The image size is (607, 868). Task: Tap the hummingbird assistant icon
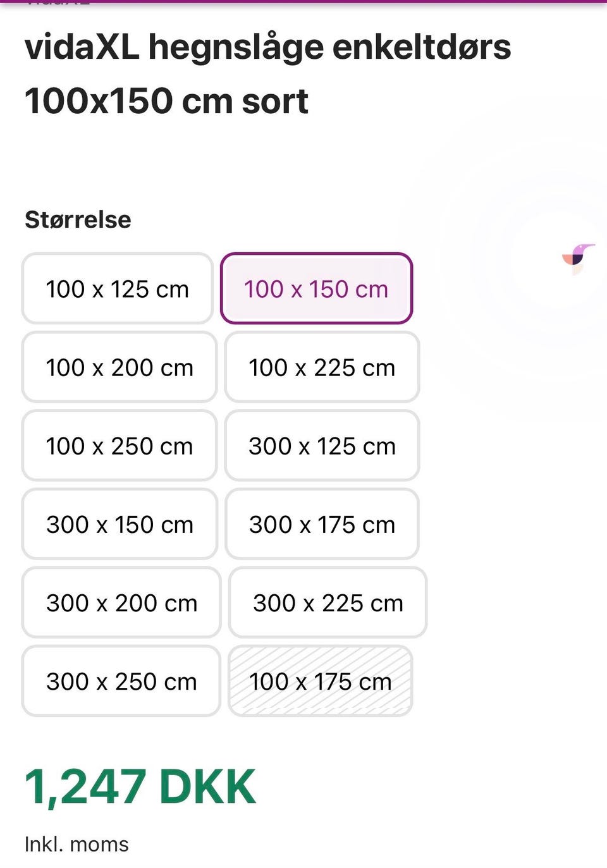(578, 257)
